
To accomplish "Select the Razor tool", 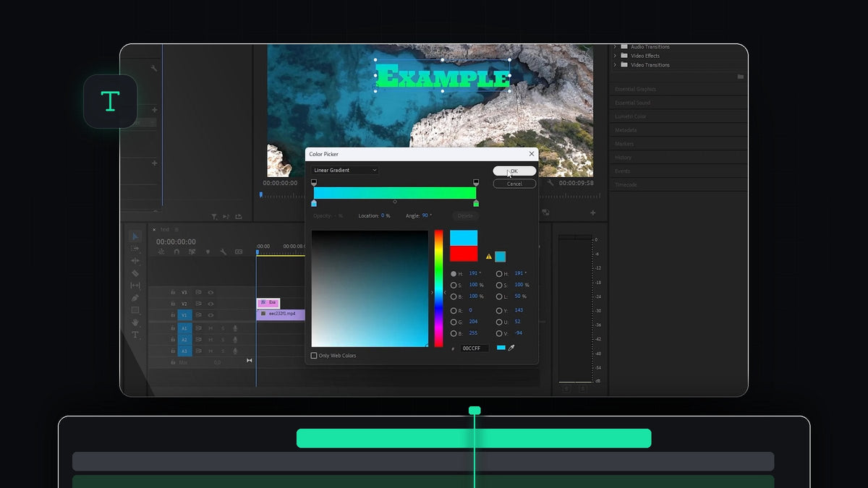I will [x=135, y=273].
